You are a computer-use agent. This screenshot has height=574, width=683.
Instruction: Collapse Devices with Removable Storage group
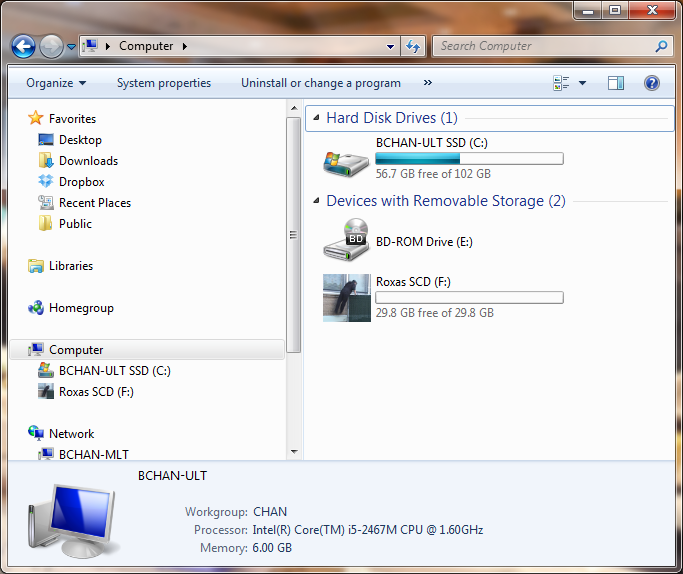click(x=317, y=201)
